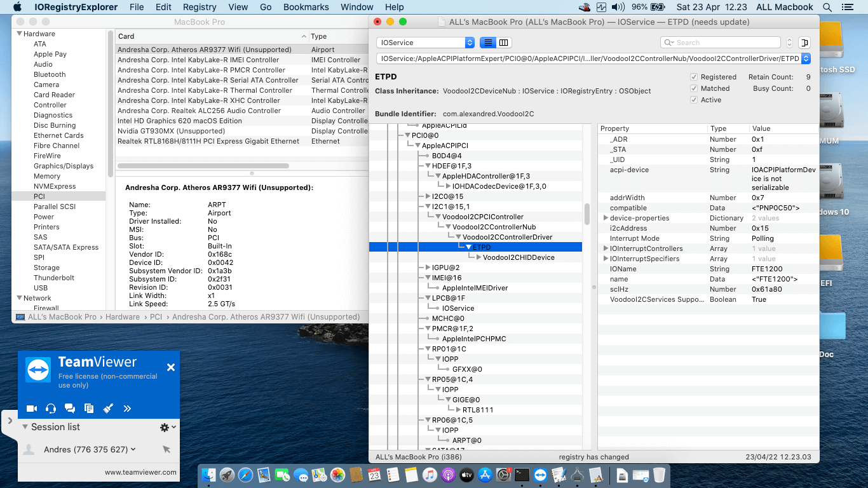Screen dimensions: 868x488
Task: Toggle the Active checkbox
Action: tap(694, 100)
